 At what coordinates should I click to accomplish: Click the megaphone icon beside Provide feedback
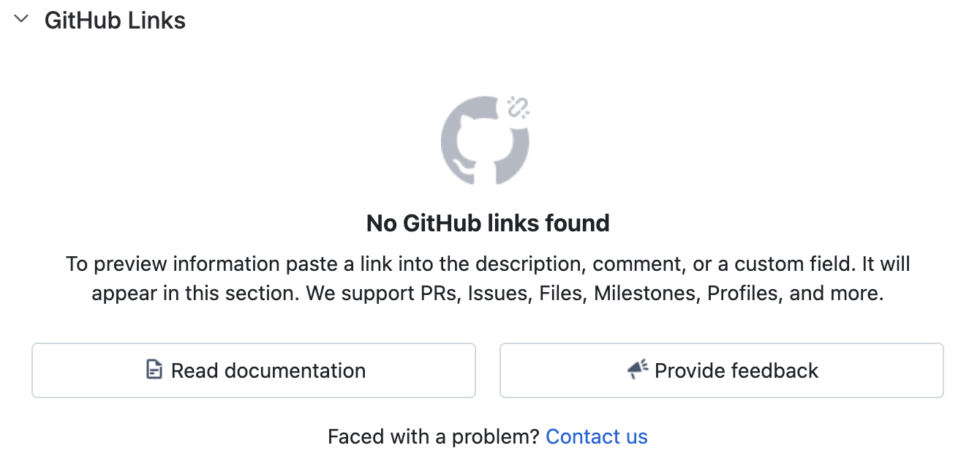[638, 370]
